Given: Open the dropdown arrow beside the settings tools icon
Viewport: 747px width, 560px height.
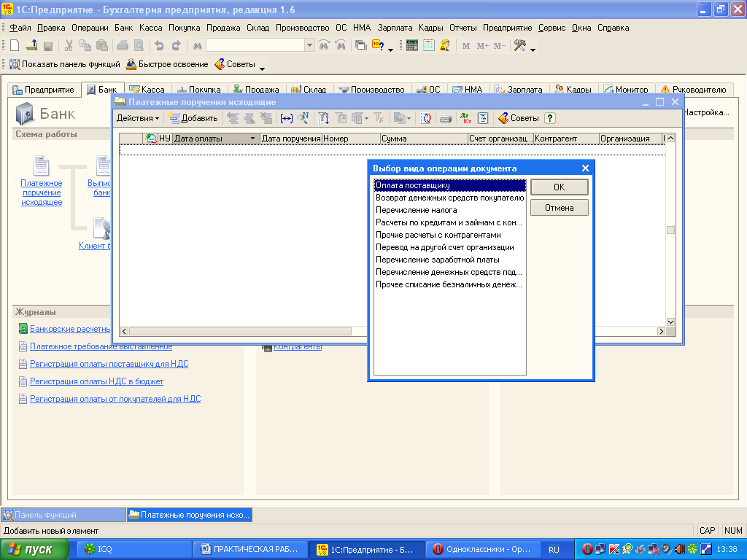Looking at the screenshot, I should tap(533, 50).
